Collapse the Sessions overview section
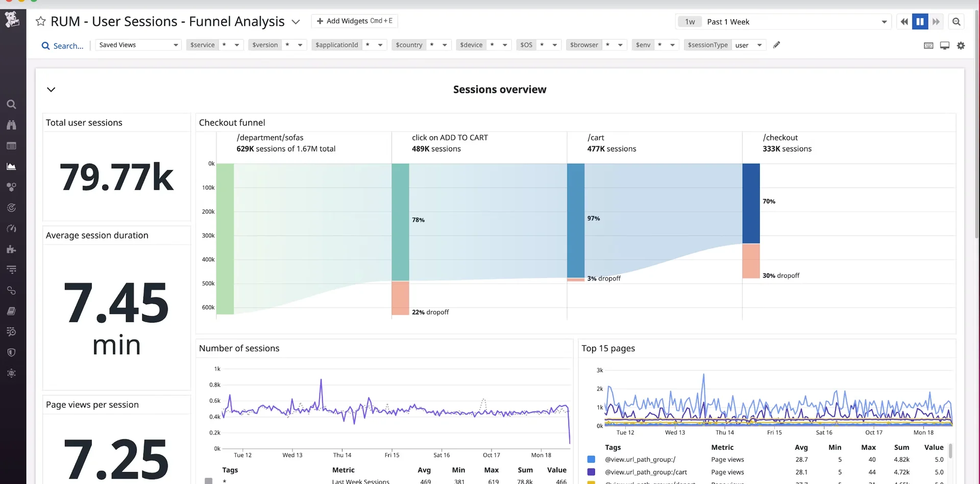Image resolution: width=980 pixels, height=484 pixels. tap(51, 89)
